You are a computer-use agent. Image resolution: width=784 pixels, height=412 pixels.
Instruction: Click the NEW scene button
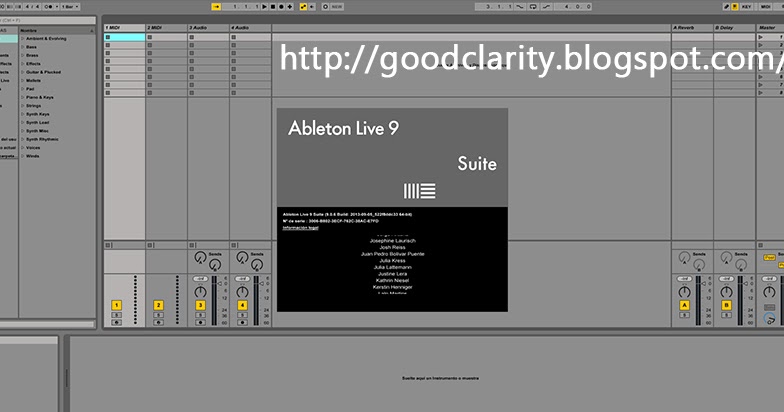pyautogui.click(x=337, y=6)
